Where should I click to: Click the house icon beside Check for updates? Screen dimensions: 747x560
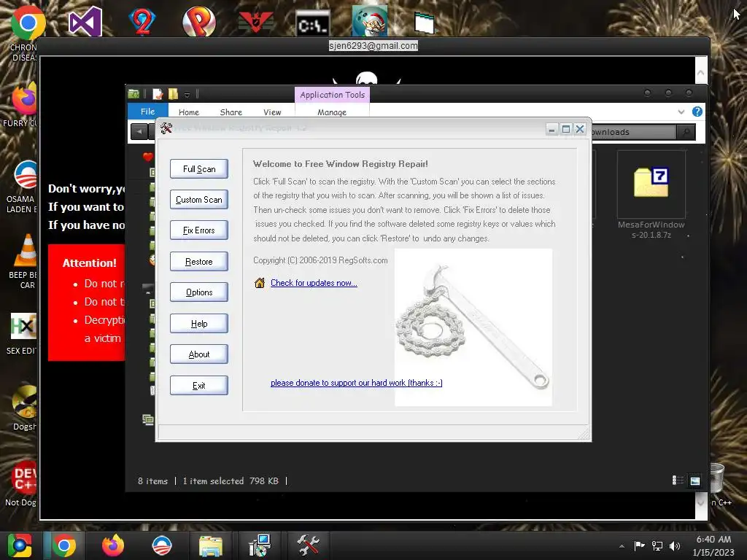click(260, 283)
